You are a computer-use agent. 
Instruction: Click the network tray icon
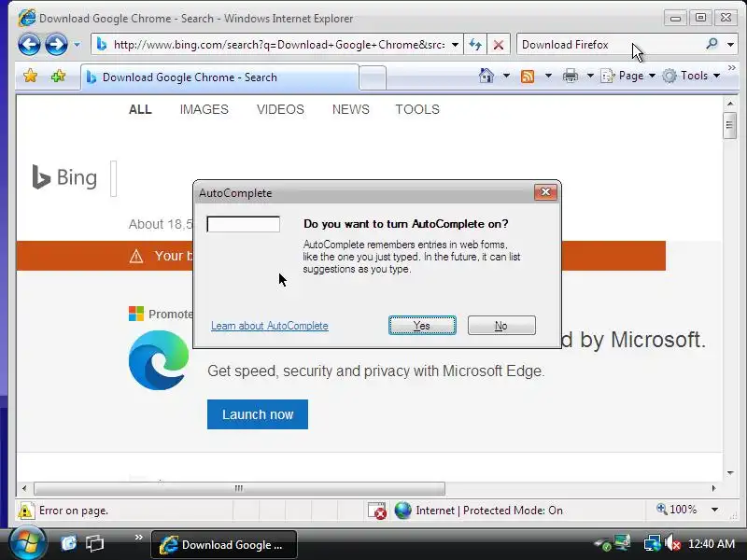pos(652,543)
